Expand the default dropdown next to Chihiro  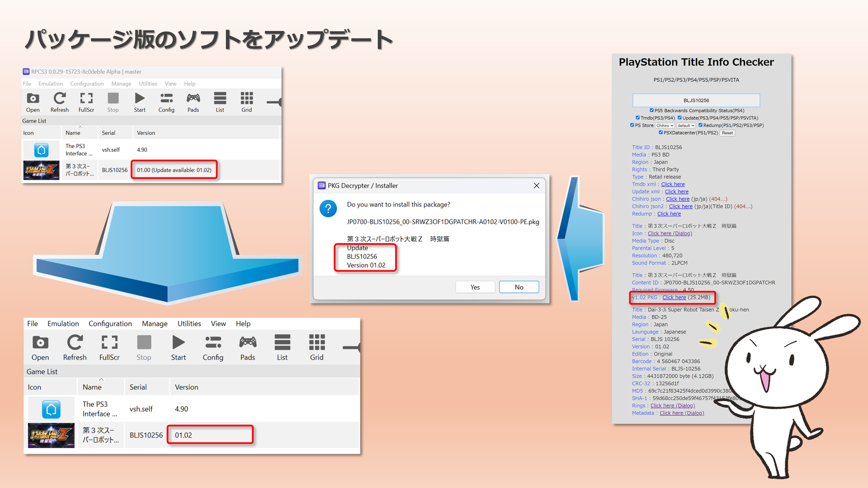(686, 125)
